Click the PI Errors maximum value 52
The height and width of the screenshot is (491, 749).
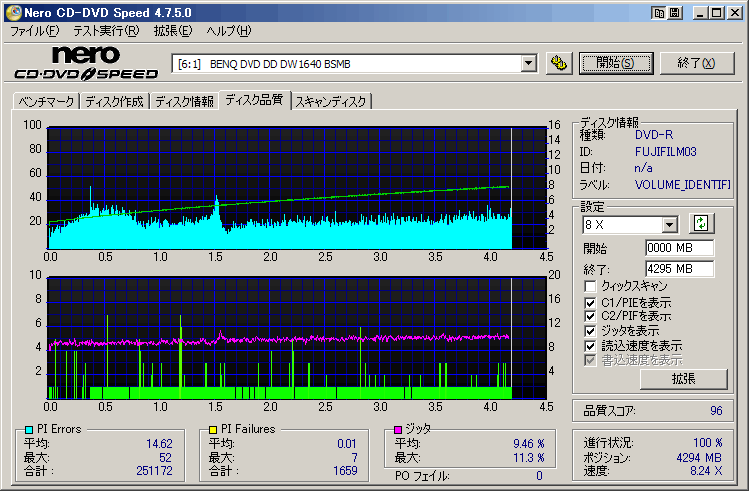tap(165, 458)
